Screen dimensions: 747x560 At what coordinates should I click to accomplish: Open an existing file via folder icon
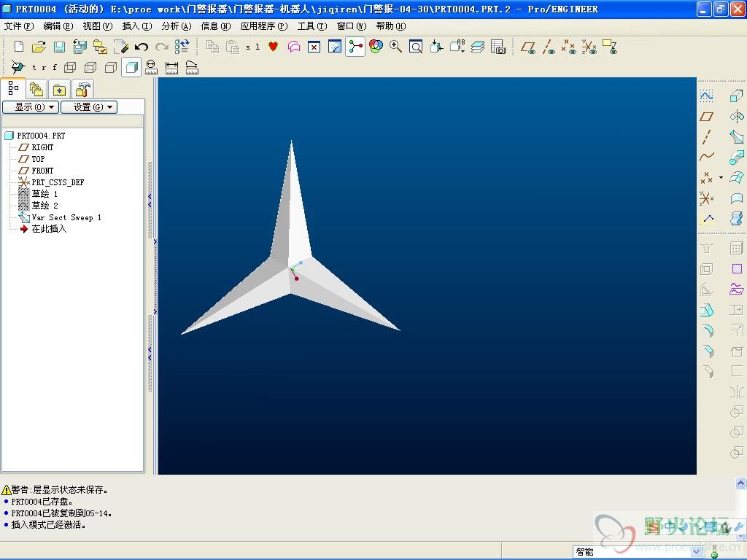point(39,47)
